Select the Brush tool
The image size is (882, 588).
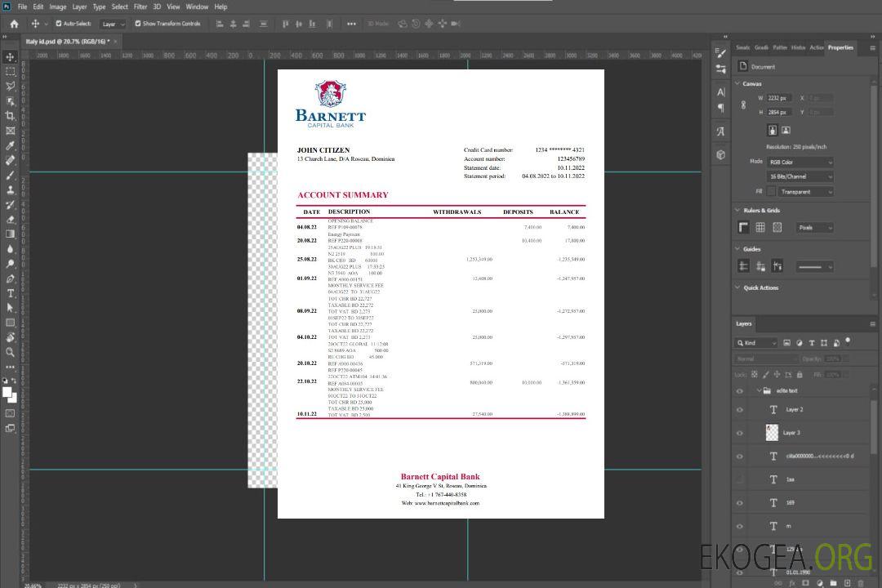(10, 175)
